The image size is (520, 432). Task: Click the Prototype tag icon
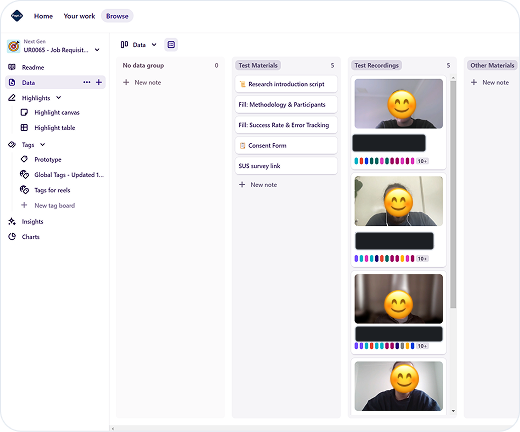(x=24, y=159)
